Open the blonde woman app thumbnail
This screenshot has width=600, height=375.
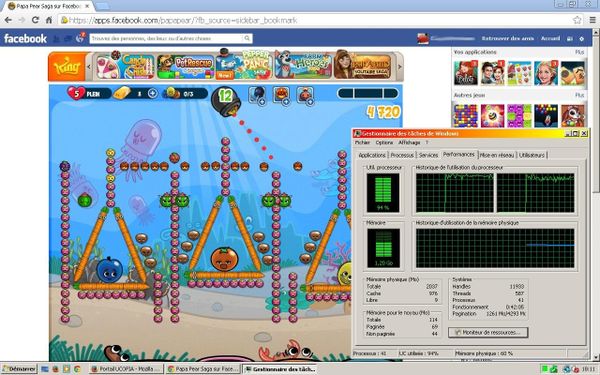pyautogui.click(x=546, y=73)
